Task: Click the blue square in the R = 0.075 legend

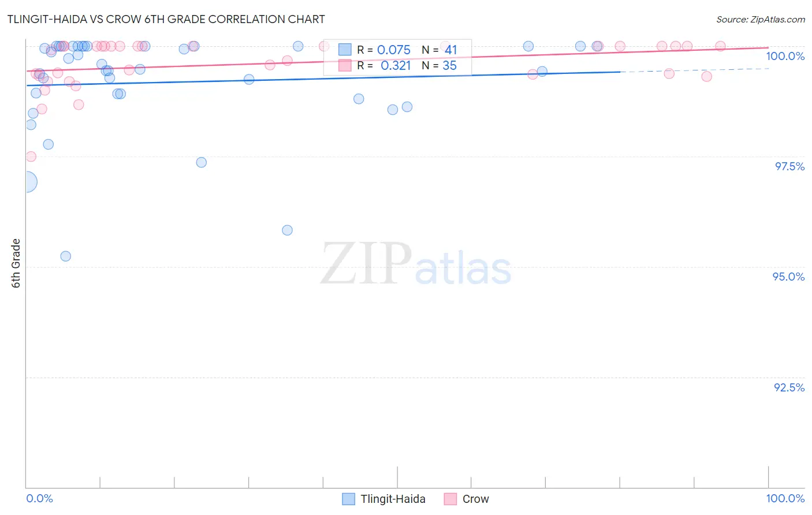Action: pos(345,50)
